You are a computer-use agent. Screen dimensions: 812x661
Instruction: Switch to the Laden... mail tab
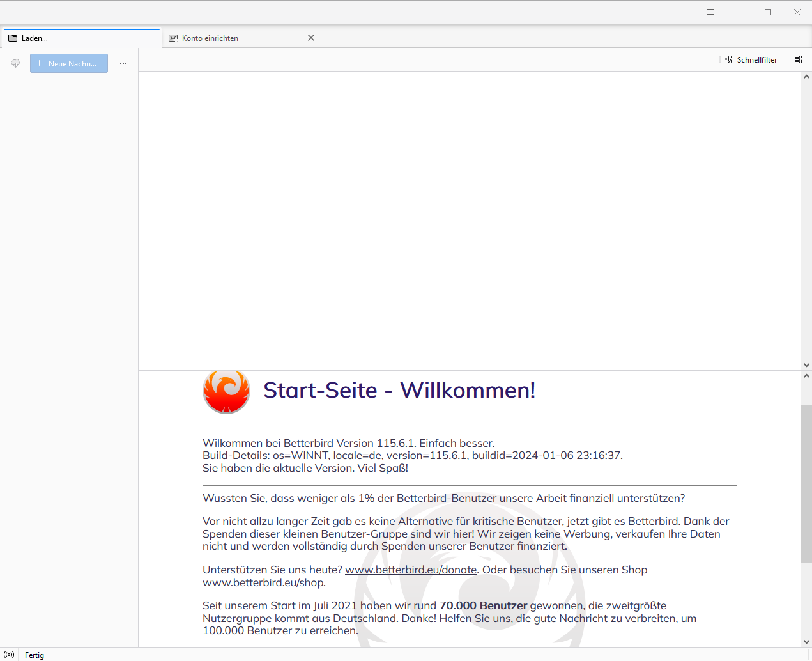point(82,38)
